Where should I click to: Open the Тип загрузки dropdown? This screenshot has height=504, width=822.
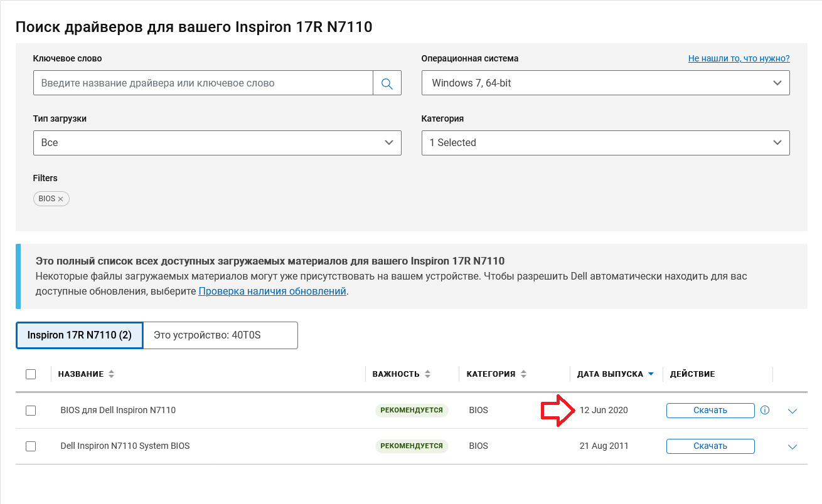(217, 143)
